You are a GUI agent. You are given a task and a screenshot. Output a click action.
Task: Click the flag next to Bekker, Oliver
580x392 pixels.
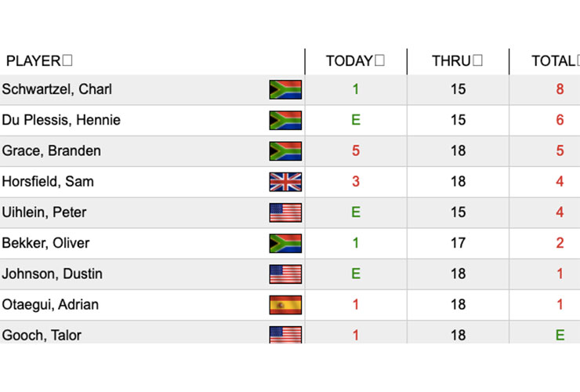point(285,243)
